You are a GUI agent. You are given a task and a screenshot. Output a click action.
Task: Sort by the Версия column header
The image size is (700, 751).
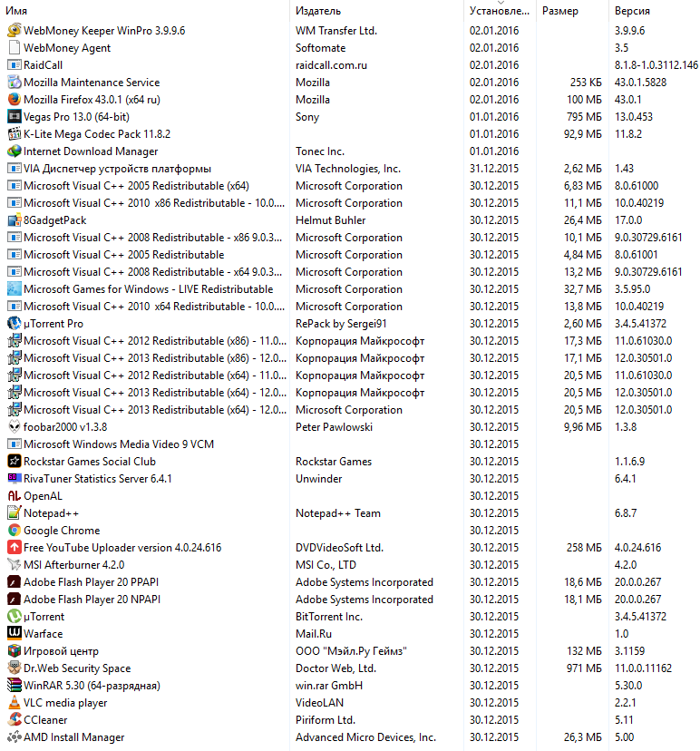[x=632, y=11]
